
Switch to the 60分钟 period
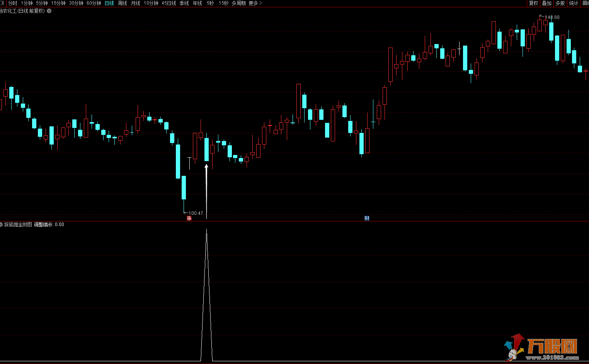pos(94,3)
